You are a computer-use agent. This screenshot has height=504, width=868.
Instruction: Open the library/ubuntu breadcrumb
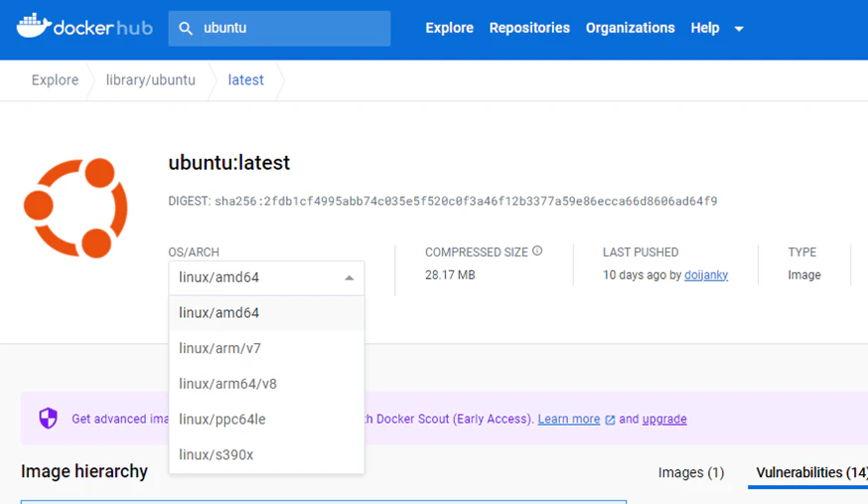151,80
